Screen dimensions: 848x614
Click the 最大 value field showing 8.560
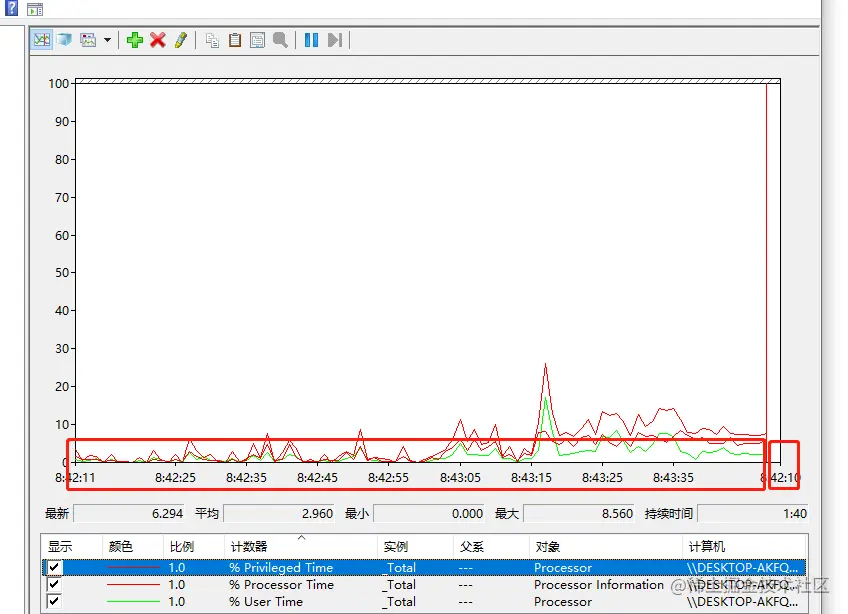pos(579,513)
